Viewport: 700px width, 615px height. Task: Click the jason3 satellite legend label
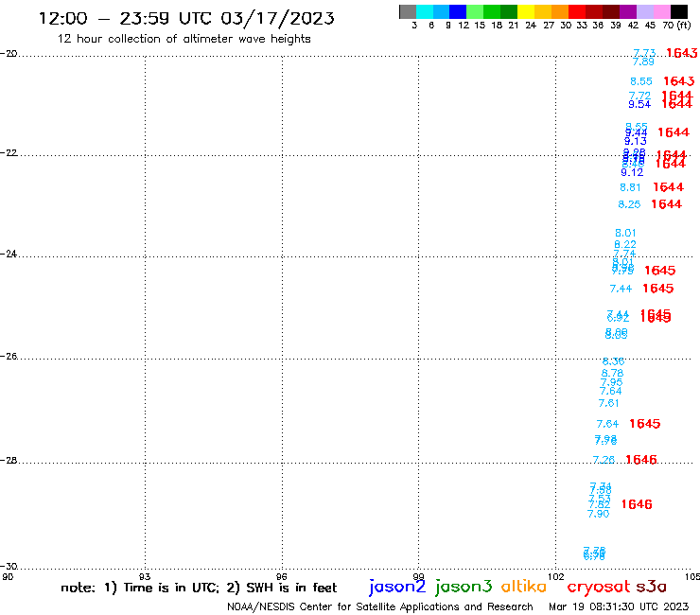click(x=464, y=587)
